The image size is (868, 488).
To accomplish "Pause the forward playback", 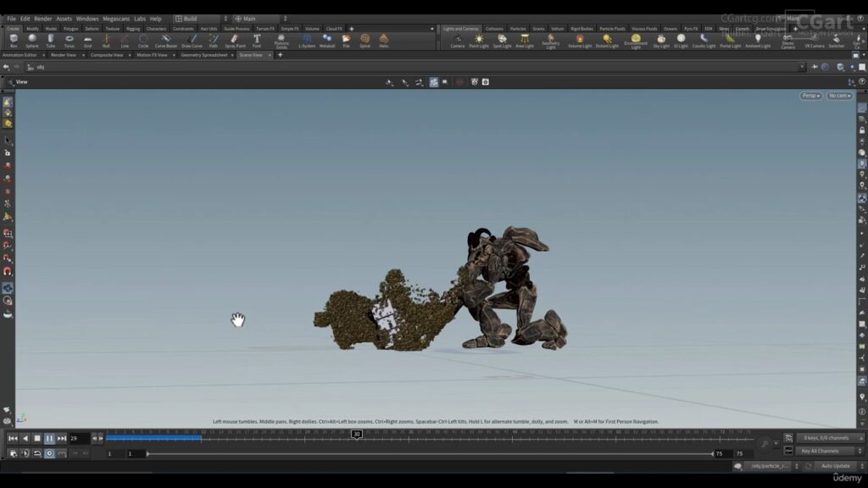I will click(x=49, y=438).
